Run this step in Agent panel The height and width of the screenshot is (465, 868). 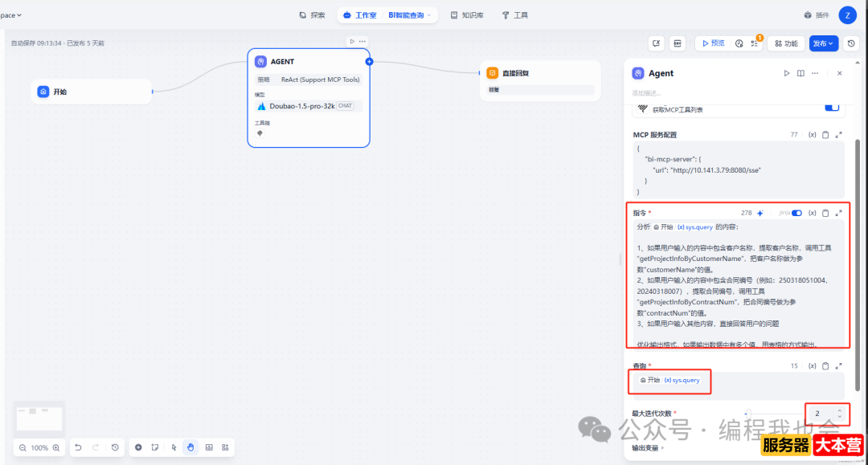(786, 73)
